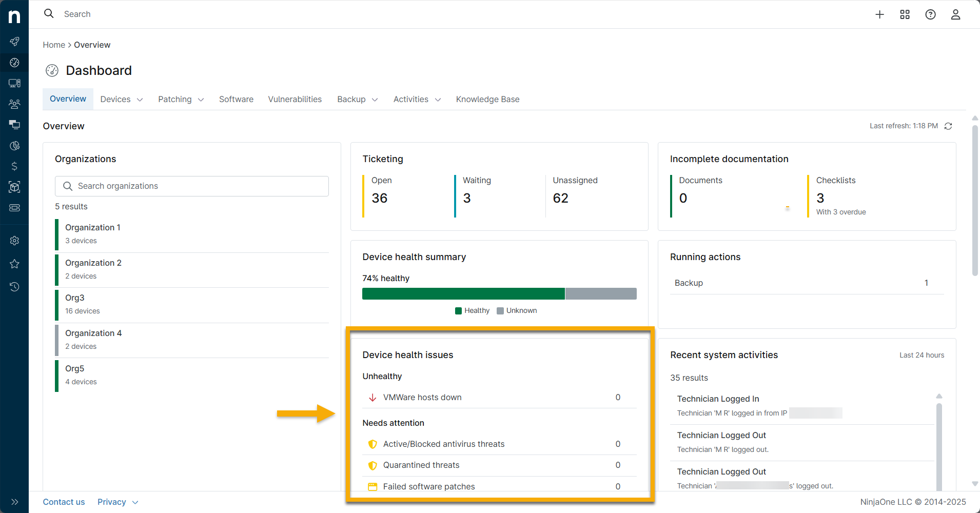Expand the Patching tab dropdown
This screenshot has height=513, width=980.
(181, 100)
